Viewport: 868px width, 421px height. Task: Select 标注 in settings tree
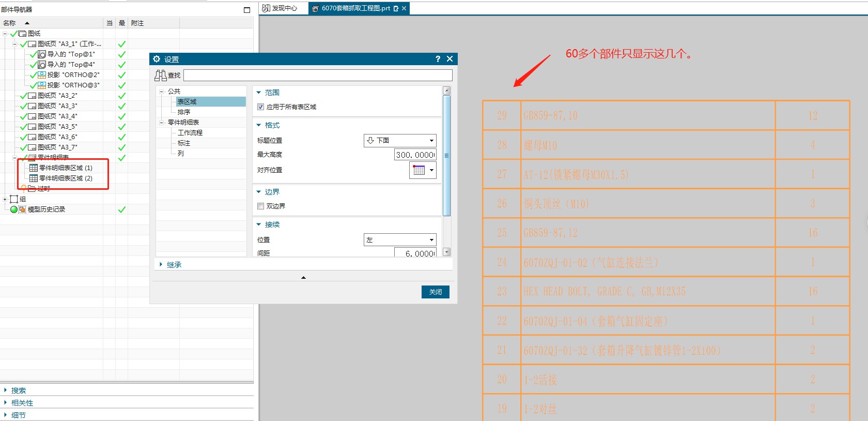click(x=184, y=143)
